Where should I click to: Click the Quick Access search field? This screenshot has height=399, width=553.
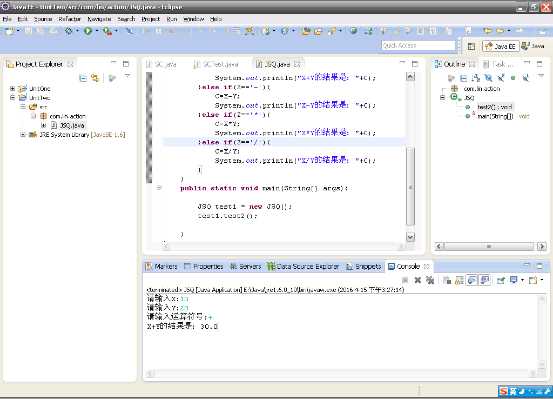[x=418, y=46]
